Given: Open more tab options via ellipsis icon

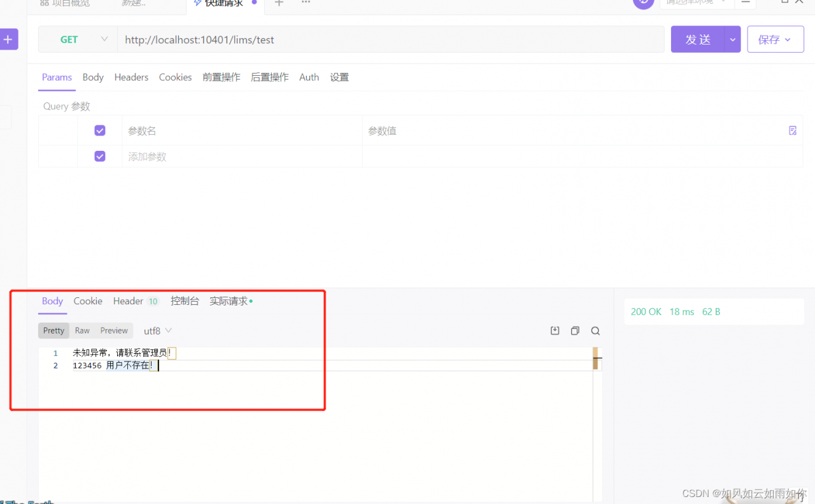Looking at the screenshot, I should coord(305,3).
